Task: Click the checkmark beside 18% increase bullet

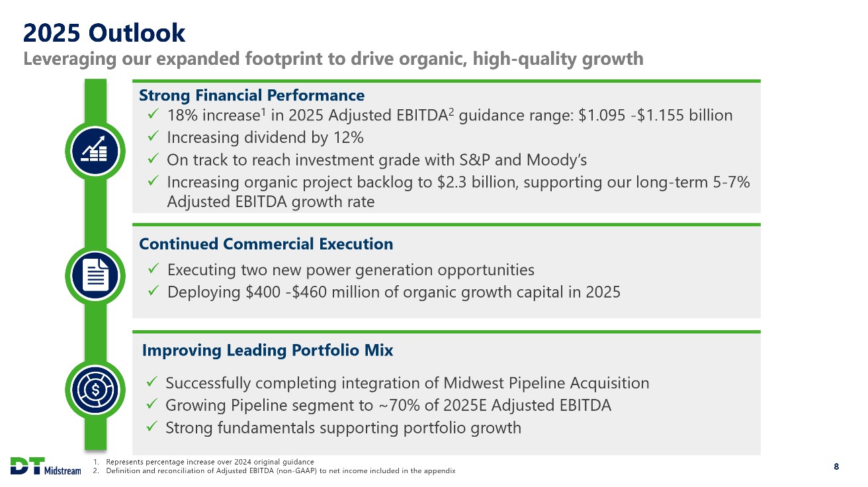Action: pos(153,116)
